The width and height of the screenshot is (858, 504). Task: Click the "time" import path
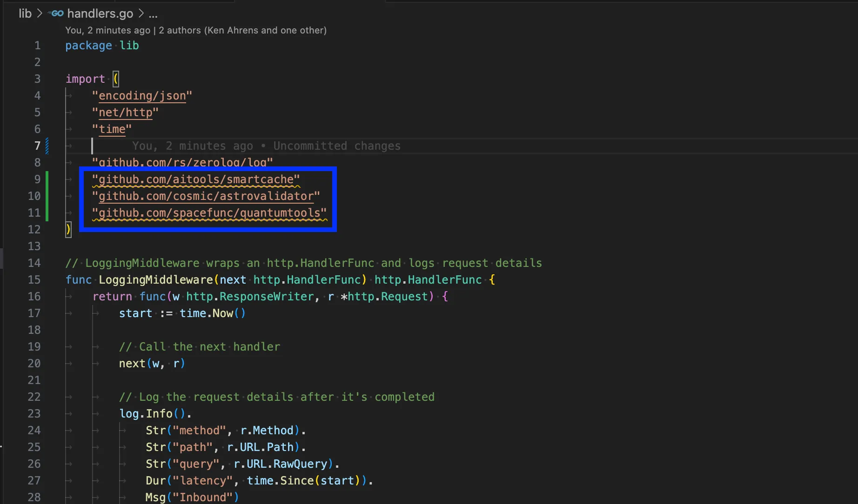(112, 129)
